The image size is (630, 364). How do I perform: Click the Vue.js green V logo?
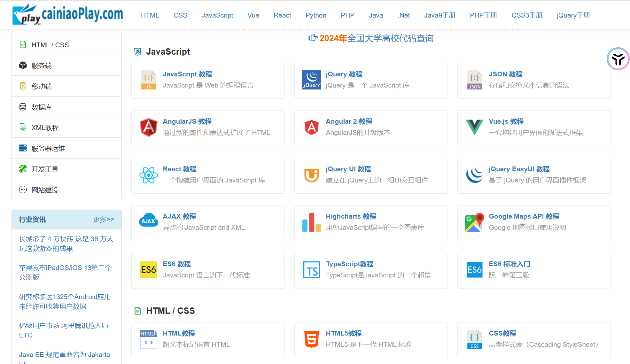[474, 127]
